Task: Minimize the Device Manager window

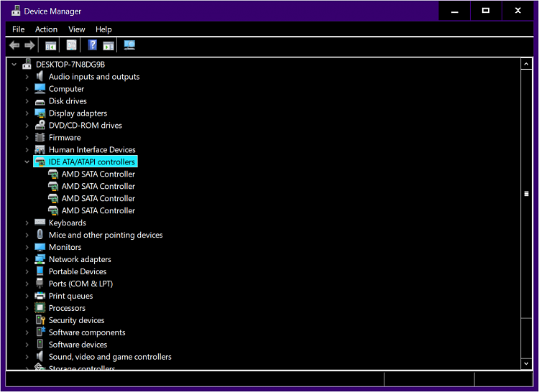Action: [x=454, y=11]
